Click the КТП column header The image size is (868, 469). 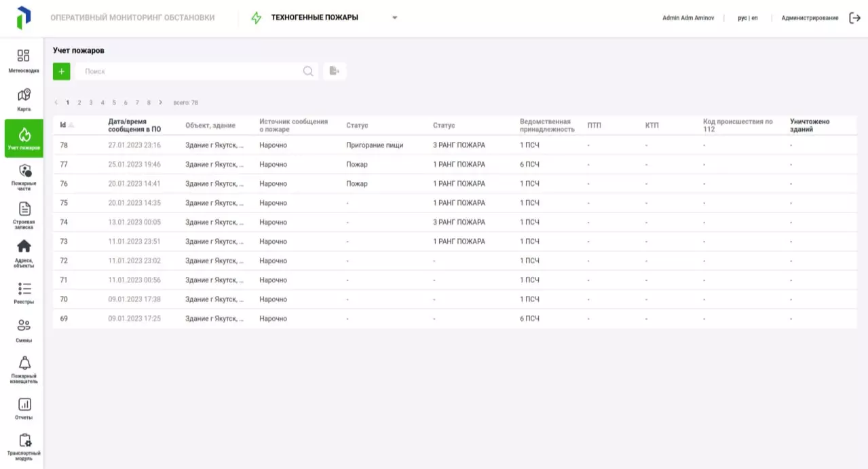pyautogui.click(x=652, y=126)
